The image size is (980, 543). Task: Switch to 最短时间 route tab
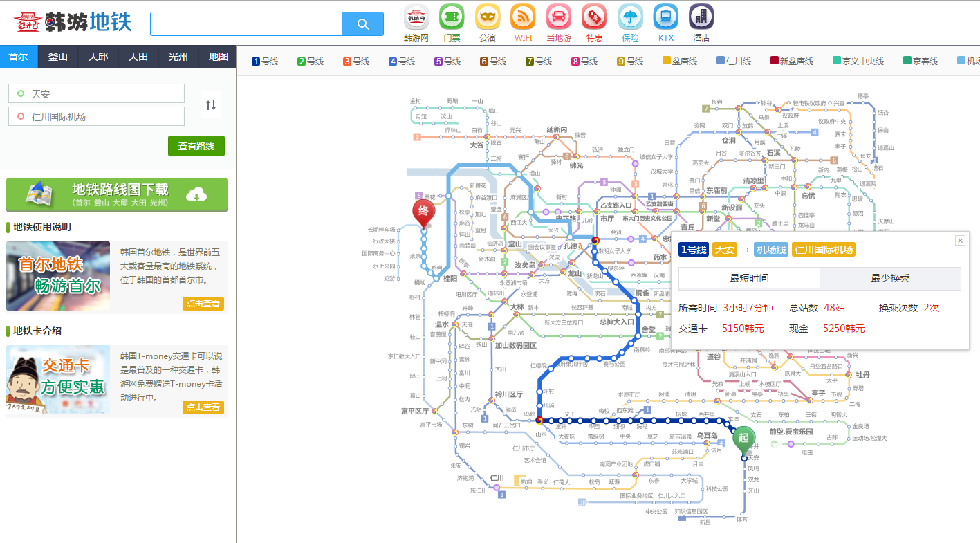pos(749,278)
